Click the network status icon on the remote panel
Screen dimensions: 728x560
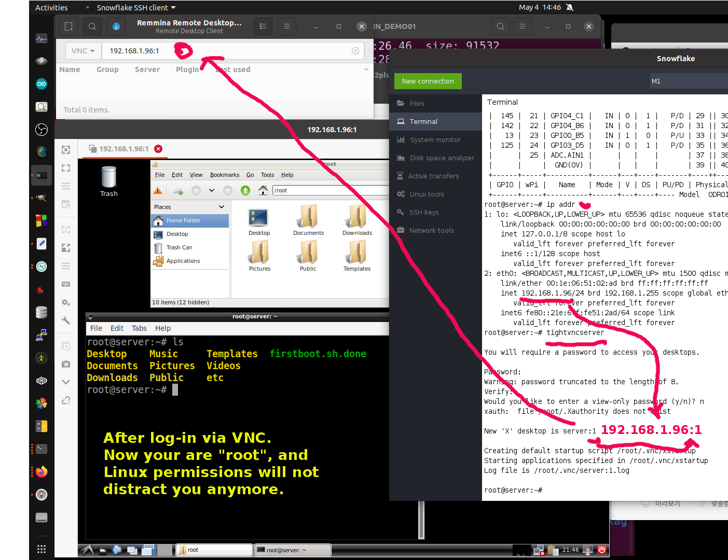tap(539, 550)
